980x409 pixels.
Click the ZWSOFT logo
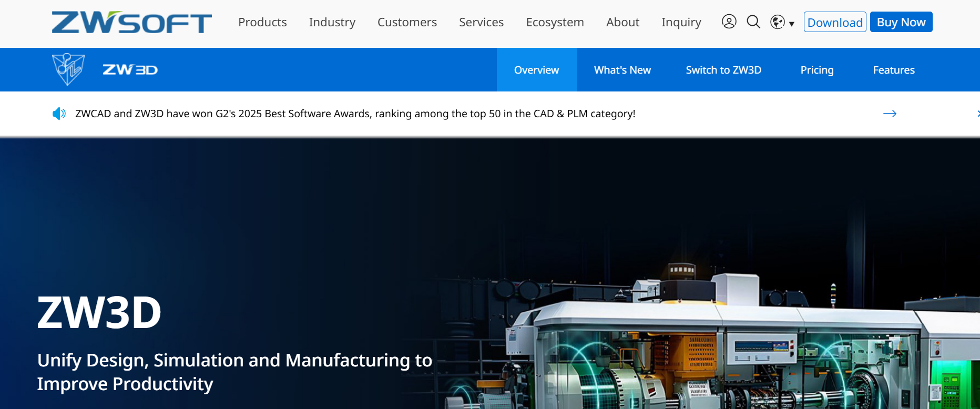coord(131,23)
